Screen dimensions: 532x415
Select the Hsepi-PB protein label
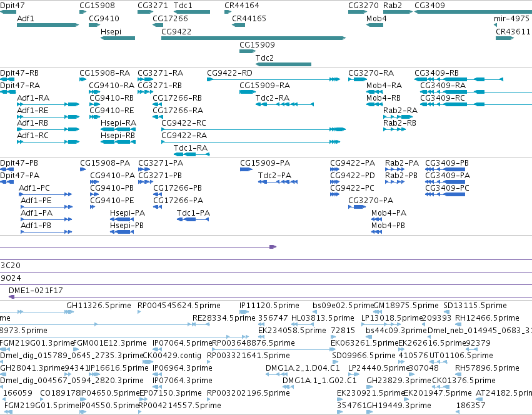126,226
